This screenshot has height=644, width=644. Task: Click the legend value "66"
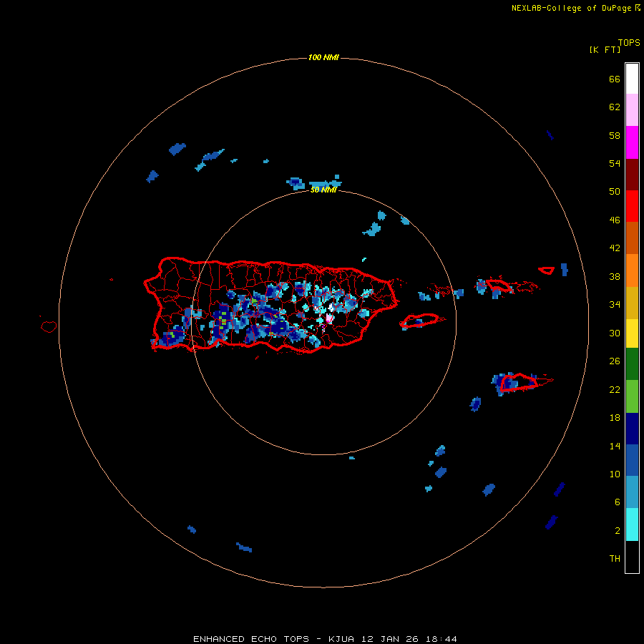click(x=615, y=79)
